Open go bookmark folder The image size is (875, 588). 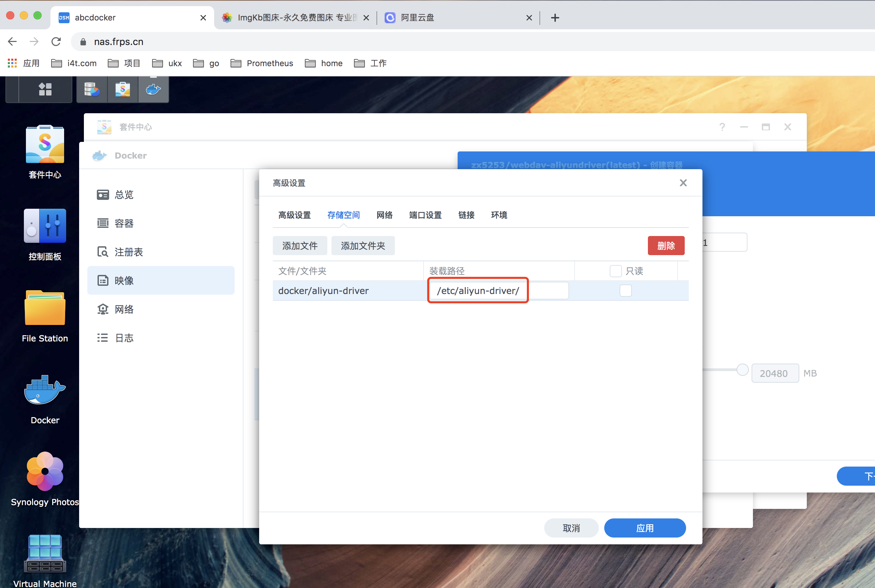tap(206, 63)
